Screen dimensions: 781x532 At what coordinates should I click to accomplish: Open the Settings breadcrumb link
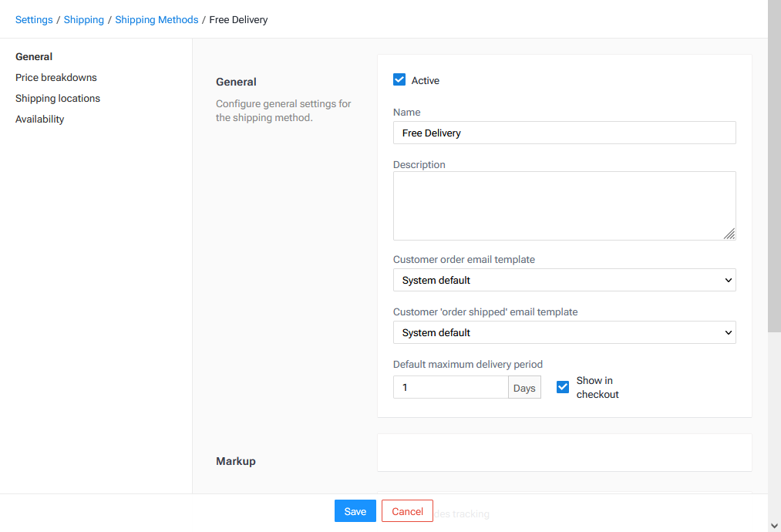point(34,19)
